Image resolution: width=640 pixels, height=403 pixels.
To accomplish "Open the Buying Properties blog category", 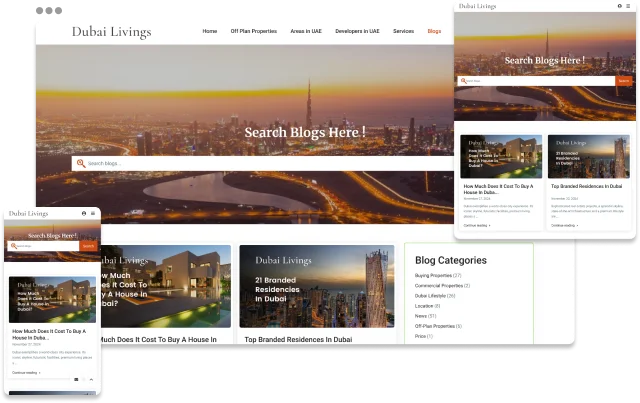I will pyautogui.click(x=438, y=276).
